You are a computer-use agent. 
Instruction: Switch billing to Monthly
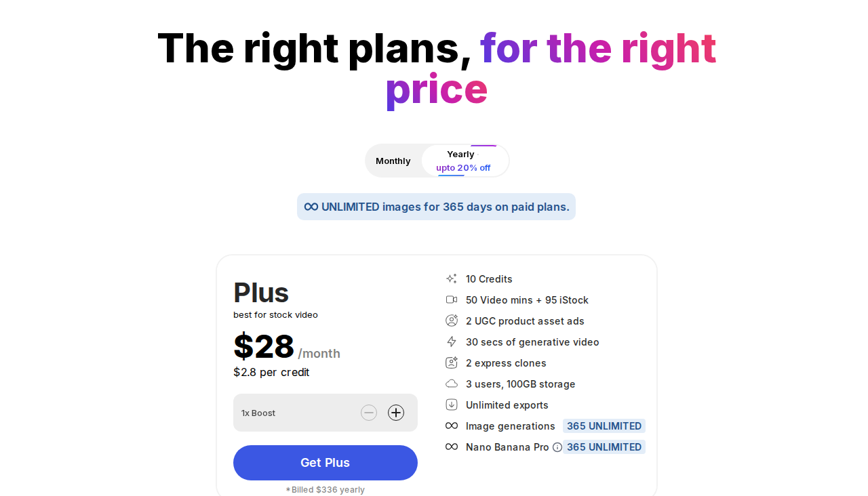393,161
